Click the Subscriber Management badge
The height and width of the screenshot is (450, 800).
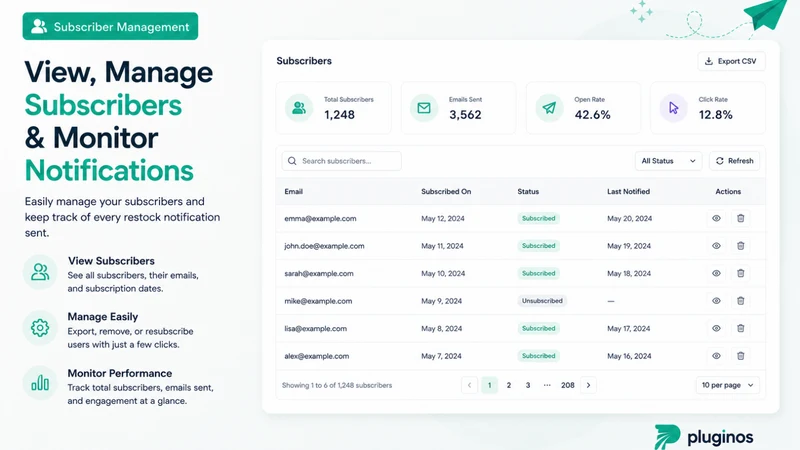pos(110,27)
